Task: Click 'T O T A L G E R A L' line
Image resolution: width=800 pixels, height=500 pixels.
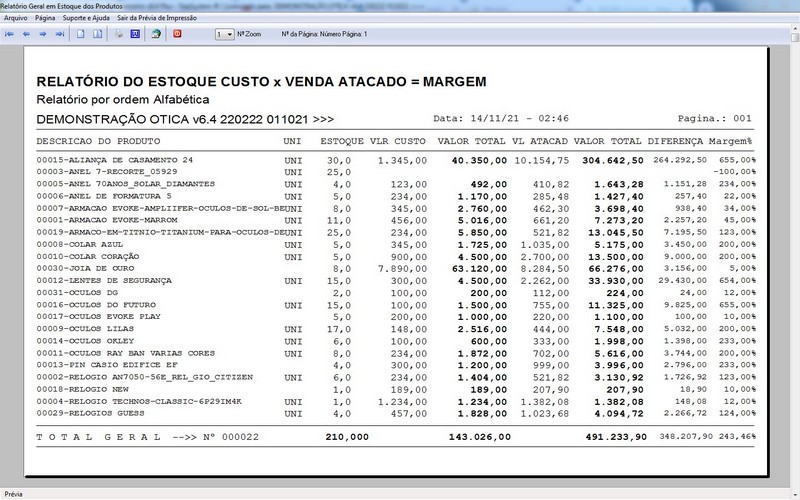Action: 395,437
